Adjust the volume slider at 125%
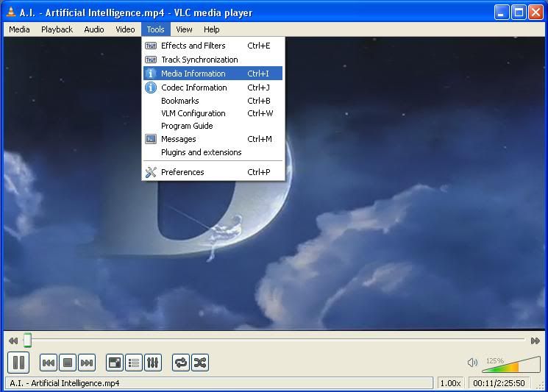 511,364
